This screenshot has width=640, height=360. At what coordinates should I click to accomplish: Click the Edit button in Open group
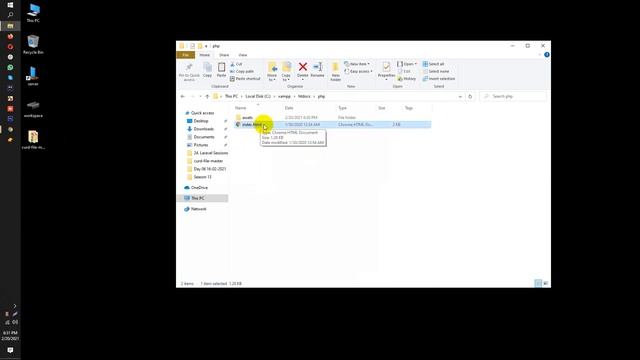point(404,71)
